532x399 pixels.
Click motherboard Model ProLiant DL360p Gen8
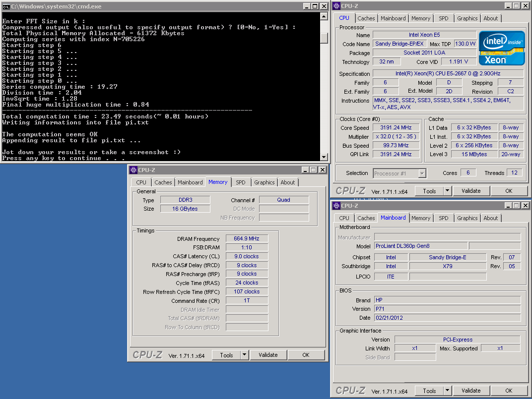(x=421, y=246)
